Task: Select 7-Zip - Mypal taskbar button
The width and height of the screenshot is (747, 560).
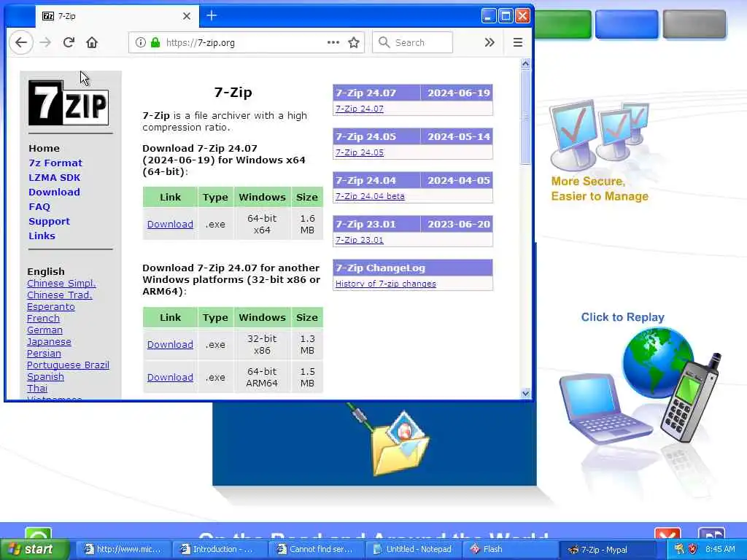Action: point(605,550)
